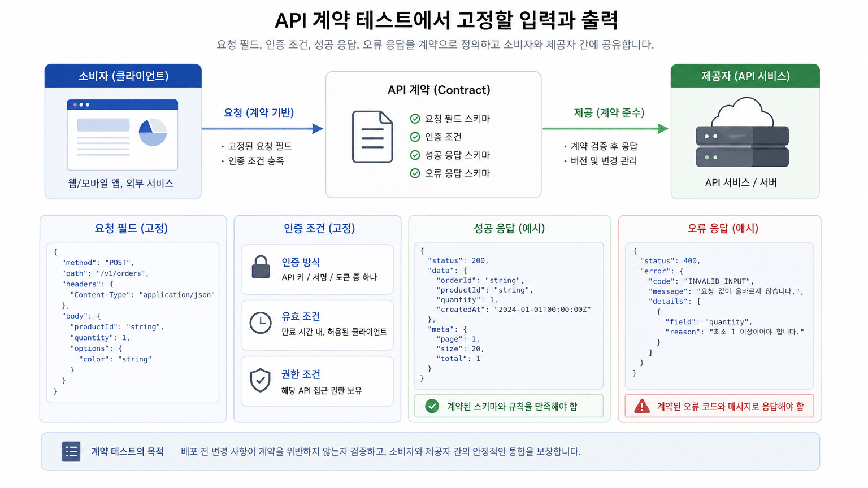Click the shield check icon beside 권한 조건
Image resolution: width=868 pixels, height=488 pixels.
tap(261, 380)
